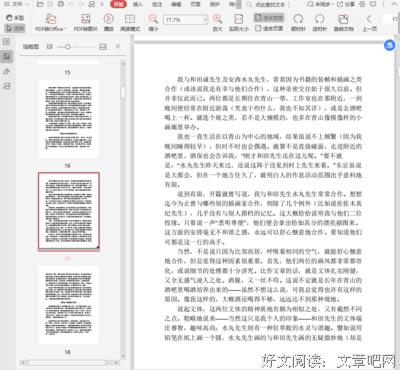Switch to the 页面 tab
This screenshot has height=370, width=400.
pyautogui.click(x=195, y=4)
